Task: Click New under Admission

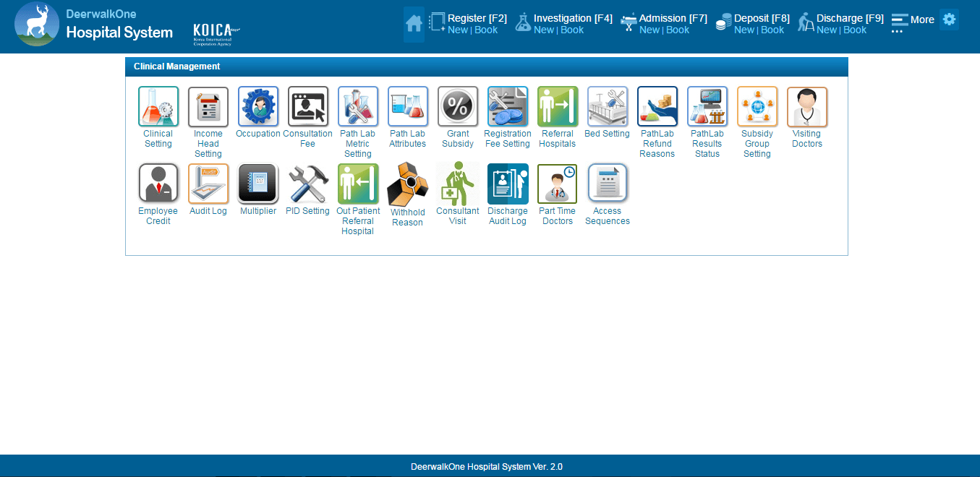Action: [649, 30]
